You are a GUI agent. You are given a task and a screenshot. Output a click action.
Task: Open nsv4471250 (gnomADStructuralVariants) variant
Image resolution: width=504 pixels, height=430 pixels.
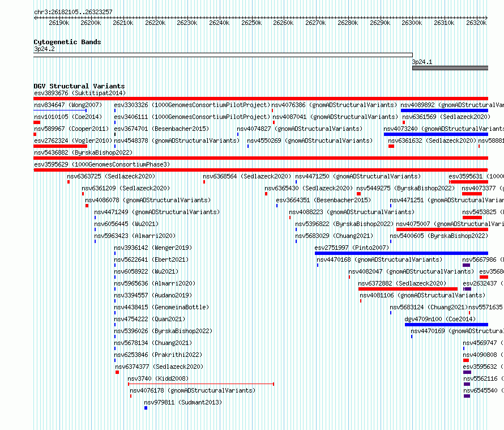pos(358,177)
